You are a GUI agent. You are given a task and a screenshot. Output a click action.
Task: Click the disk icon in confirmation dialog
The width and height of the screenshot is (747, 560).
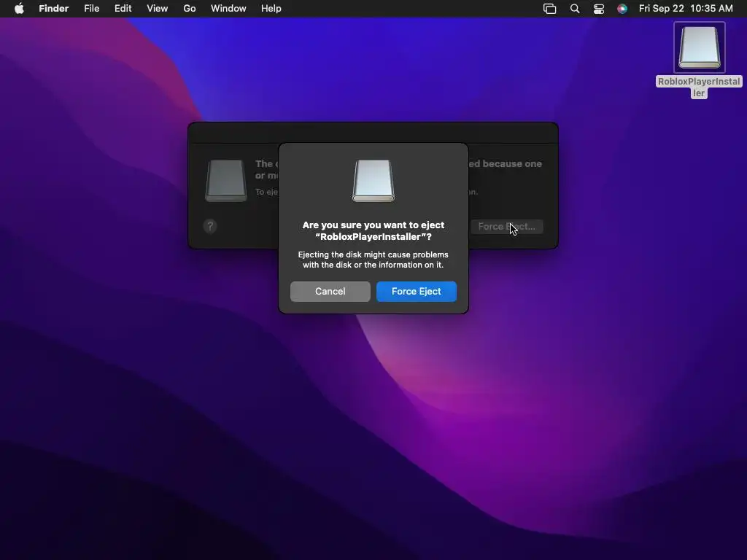(373, 181)
